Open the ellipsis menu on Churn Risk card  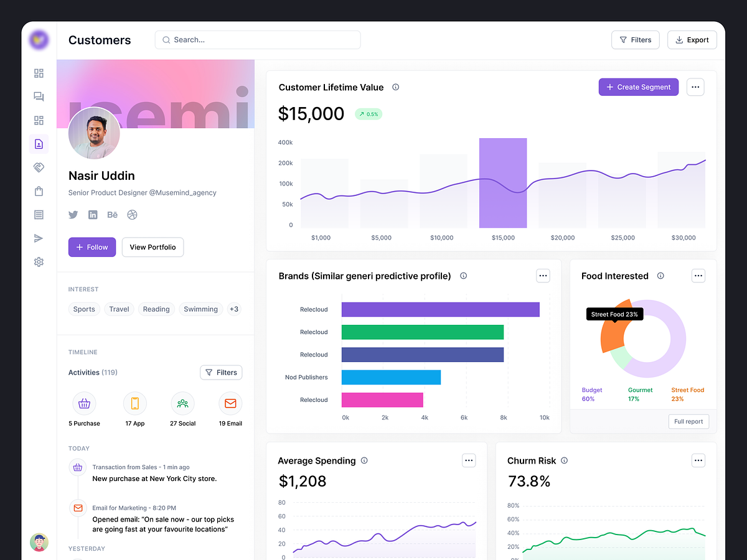pos(698,460)
